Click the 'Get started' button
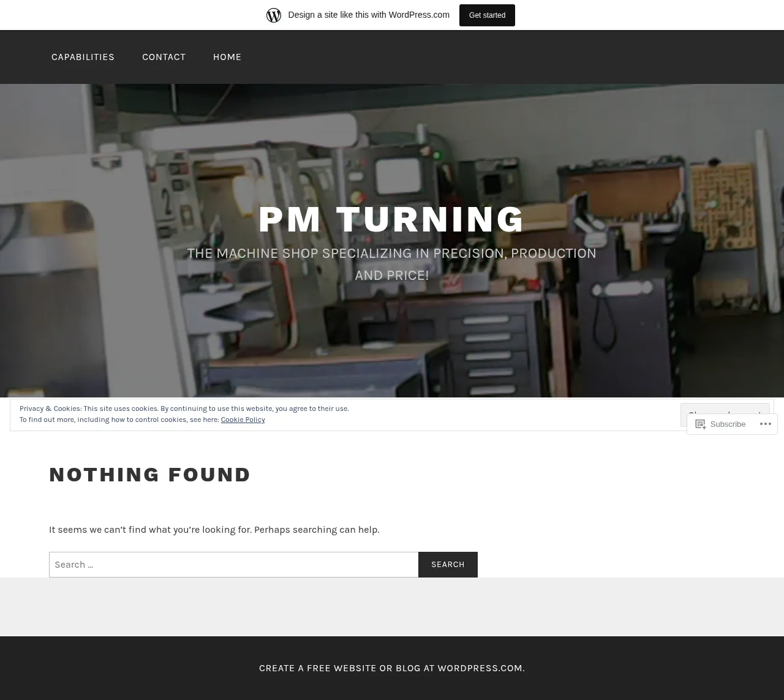Screen dimensions: 784x700 [x=487, y=15]
